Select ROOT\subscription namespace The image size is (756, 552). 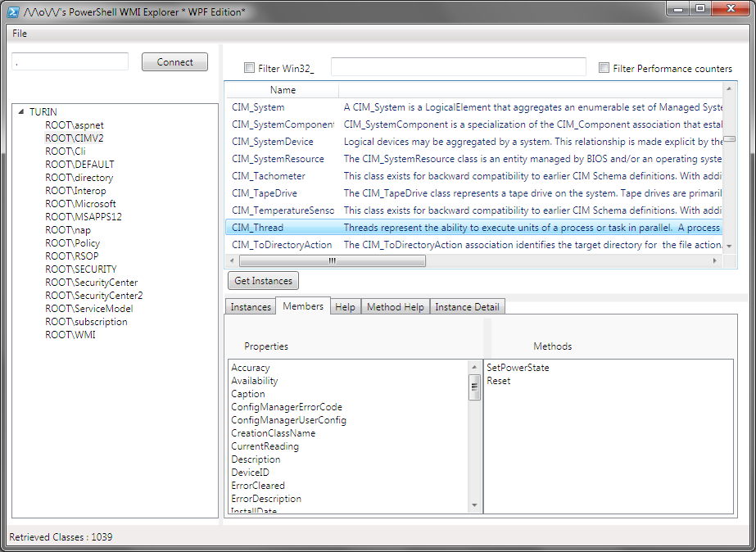coord(86,322)
